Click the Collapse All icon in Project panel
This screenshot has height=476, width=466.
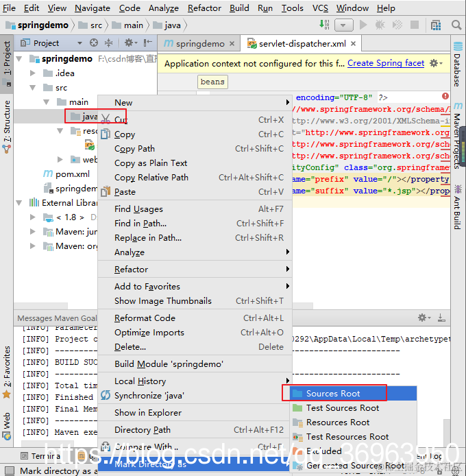pyautogui.click(x=108, y=43)
